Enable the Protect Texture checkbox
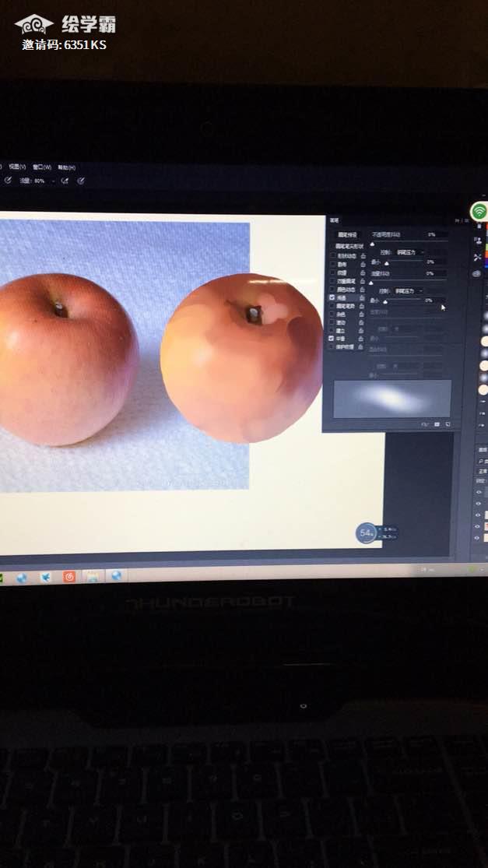This screenshot has width=488, height=868. coord(332,346)
